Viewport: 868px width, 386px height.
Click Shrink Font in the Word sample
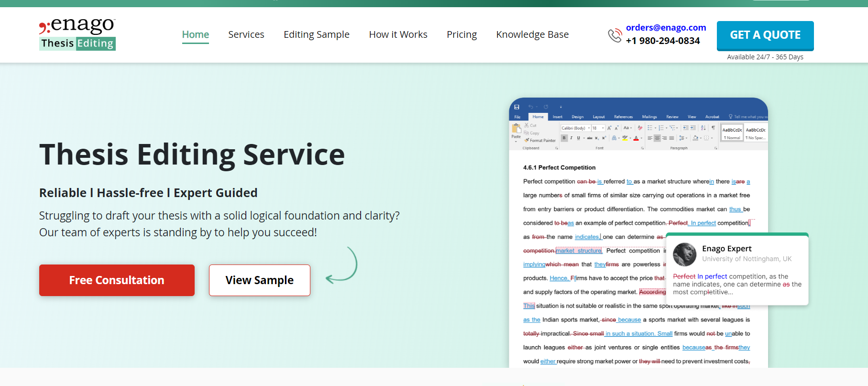(616, 128)
